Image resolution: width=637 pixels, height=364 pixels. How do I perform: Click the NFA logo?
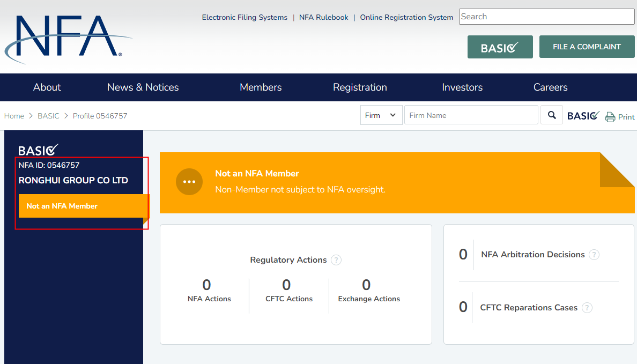point(68,40)
